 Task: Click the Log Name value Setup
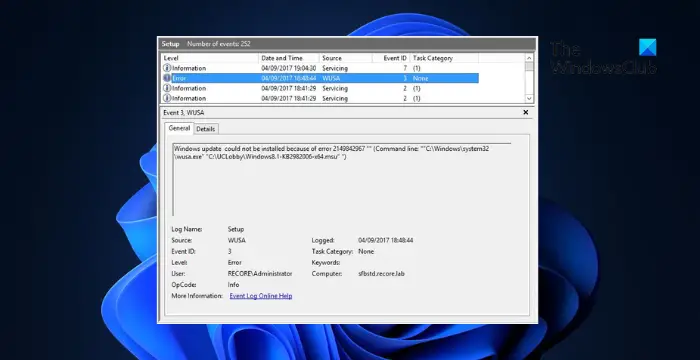[x=236, y=229]
